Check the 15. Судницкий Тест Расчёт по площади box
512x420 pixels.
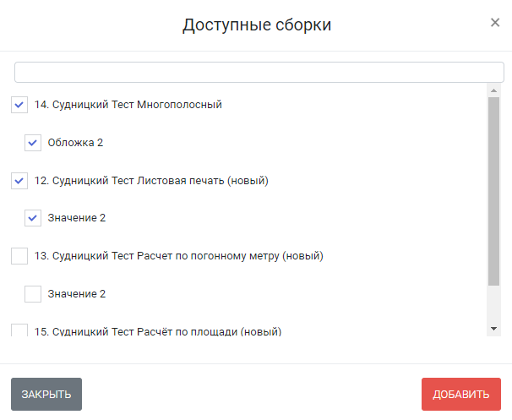click(x=19, y=330)
